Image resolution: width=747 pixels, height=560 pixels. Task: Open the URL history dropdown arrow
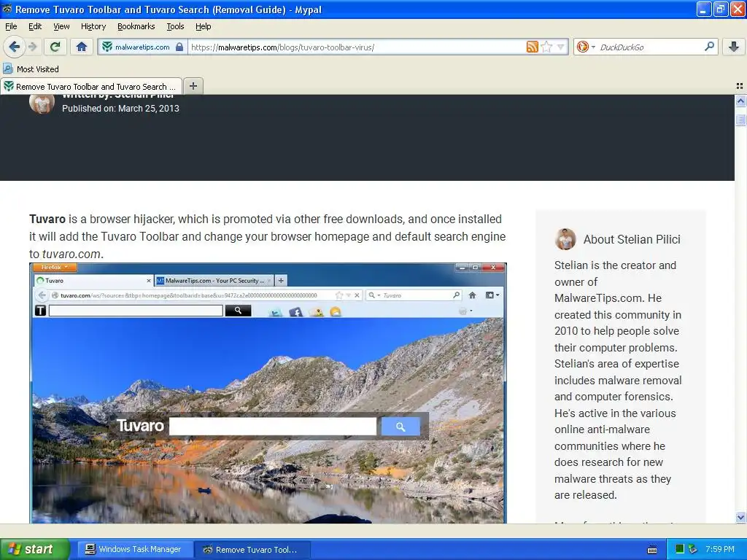(x=561, y=47)
